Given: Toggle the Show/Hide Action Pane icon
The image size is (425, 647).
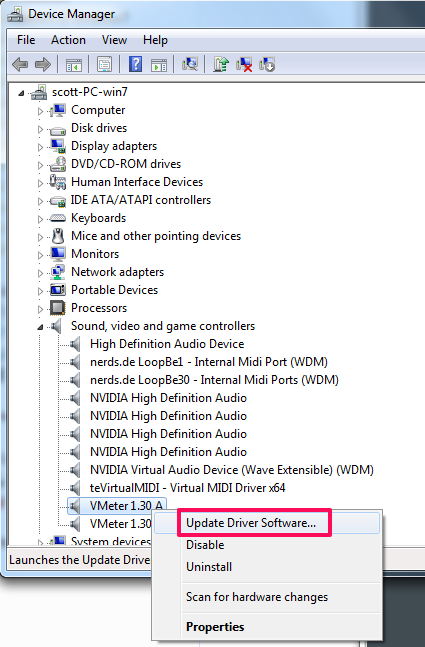Looking at the screenshot, I should [159, 65].
